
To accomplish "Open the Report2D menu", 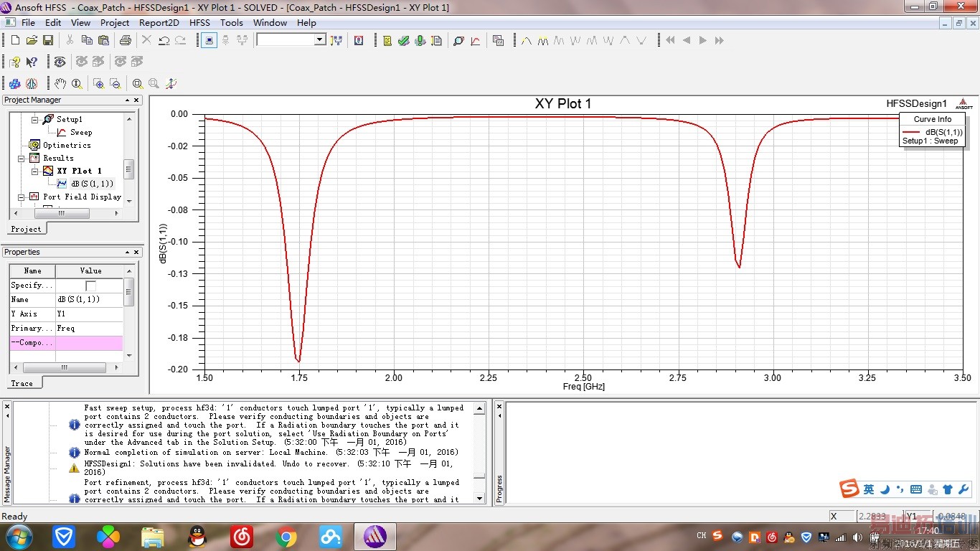I will click(x=159, y=23).
